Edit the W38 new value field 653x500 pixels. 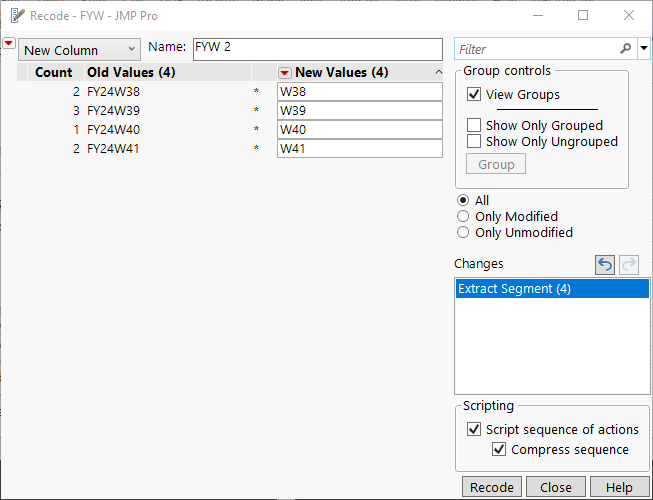point(359,92)
